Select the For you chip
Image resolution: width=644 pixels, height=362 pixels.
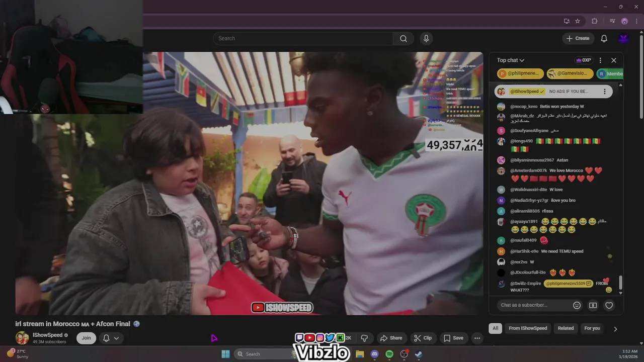click(592, 328)
